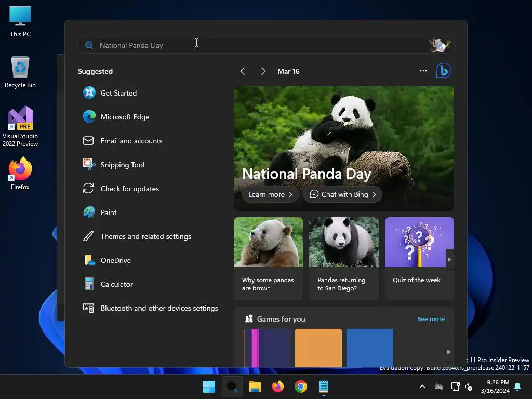This screenshot has width=532, height=399.
Task: Open the Windows Start button
Action: (209, 387)
